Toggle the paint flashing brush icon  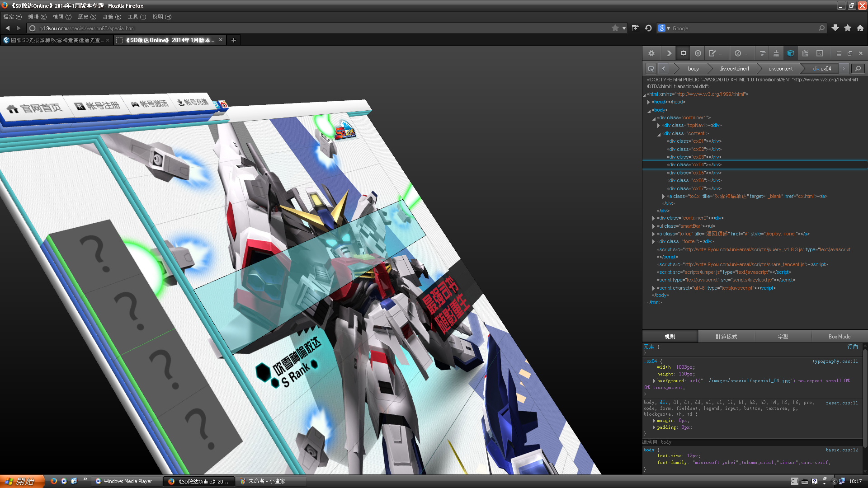pos(776,53)
